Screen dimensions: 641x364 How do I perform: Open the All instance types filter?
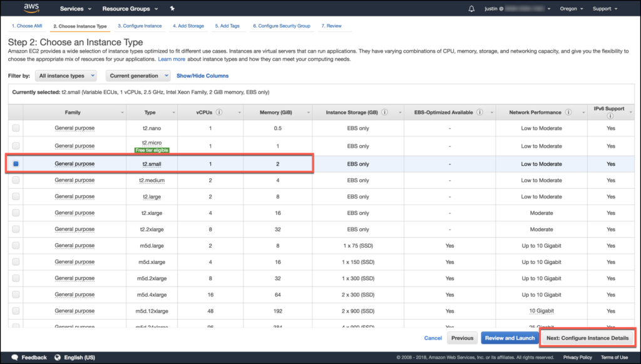(66, 76)
